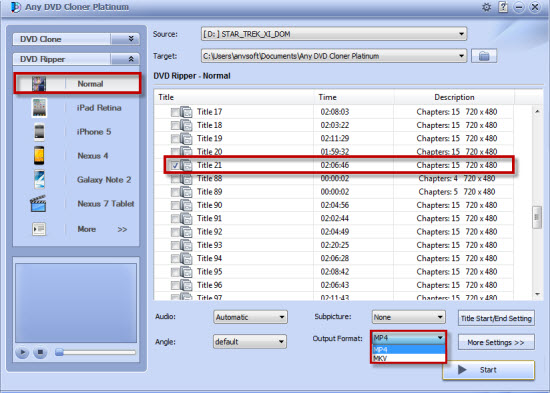Select the Nexus 4 phone icon

click(x=39, y=155)
